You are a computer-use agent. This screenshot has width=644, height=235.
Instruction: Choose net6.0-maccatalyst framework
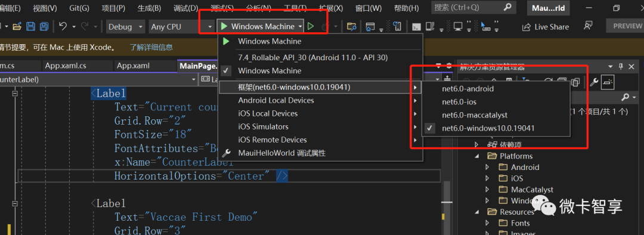pos(475,115)
